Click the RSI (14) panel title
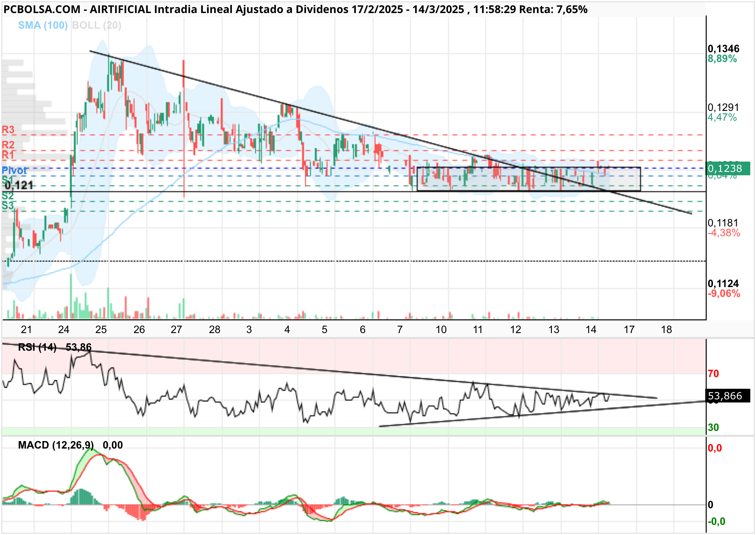This screenshot has width=756, height=535. point(37,347)
